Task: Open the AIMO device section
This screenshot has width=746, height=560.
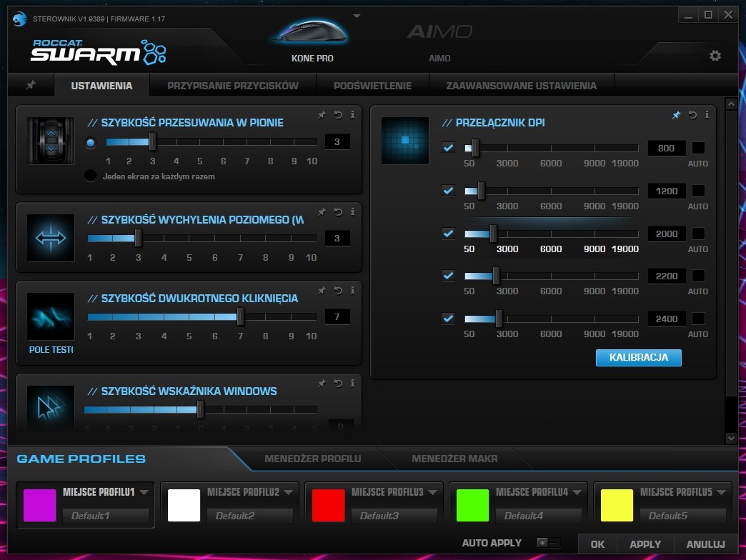Action: [x=439, y=42]
